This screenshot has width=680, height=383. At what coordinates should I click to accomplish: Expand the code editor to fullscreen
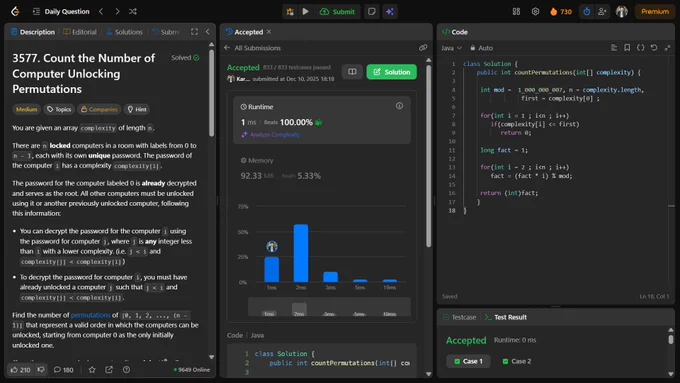[x=667, y=48]
